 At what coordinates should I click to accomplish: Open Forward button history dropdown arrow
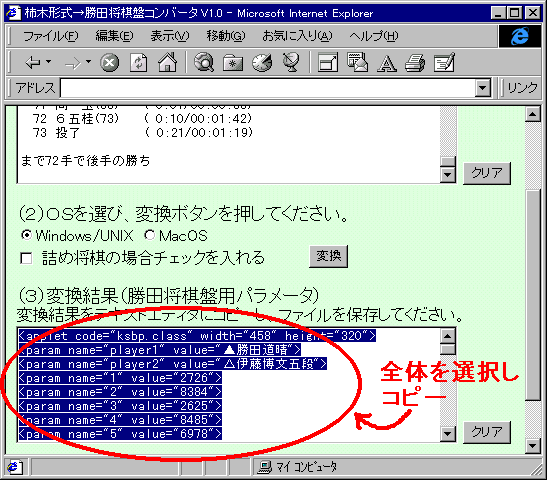tap(88, 62)
